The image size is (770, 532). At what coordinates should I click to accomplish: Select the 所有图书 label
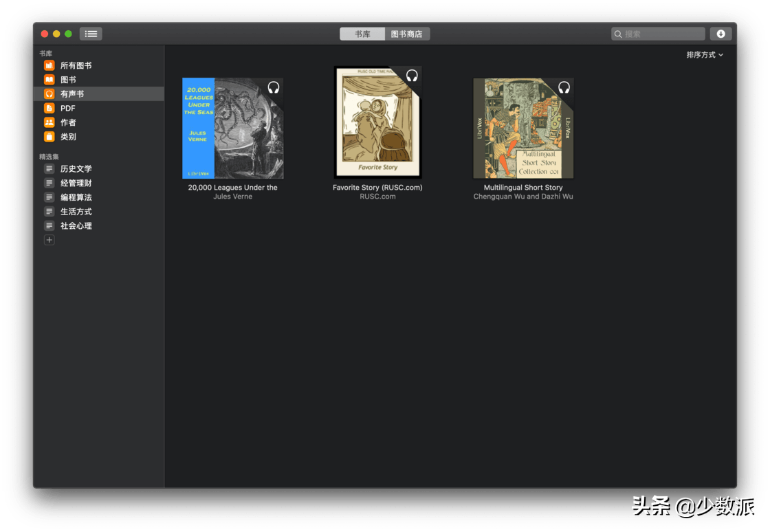(x=76, y=65)
